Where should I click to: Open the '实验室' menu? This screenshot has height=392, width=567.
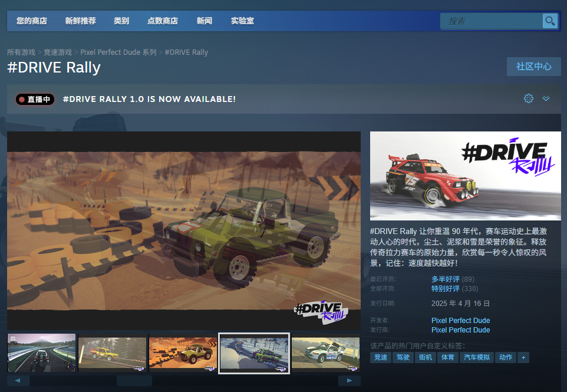[242, 21]
